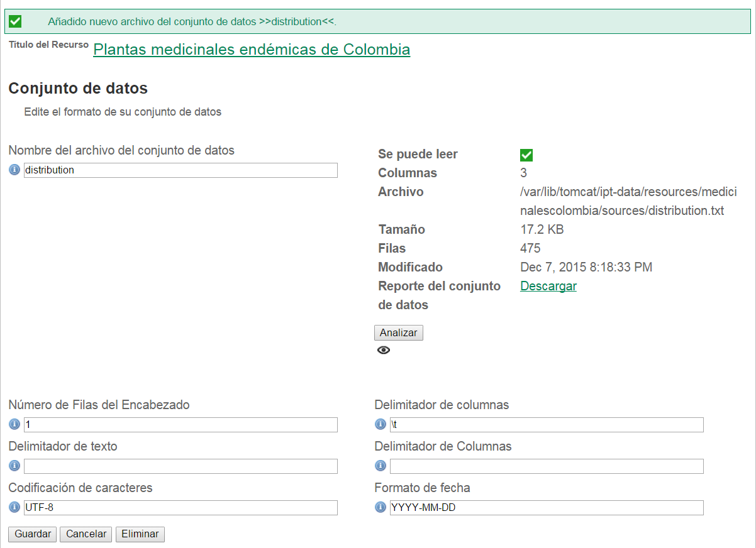Click the green Se puede leer checkmark
Screen dimensions: 756x548
pyautogui.click(x=526, y=155)
